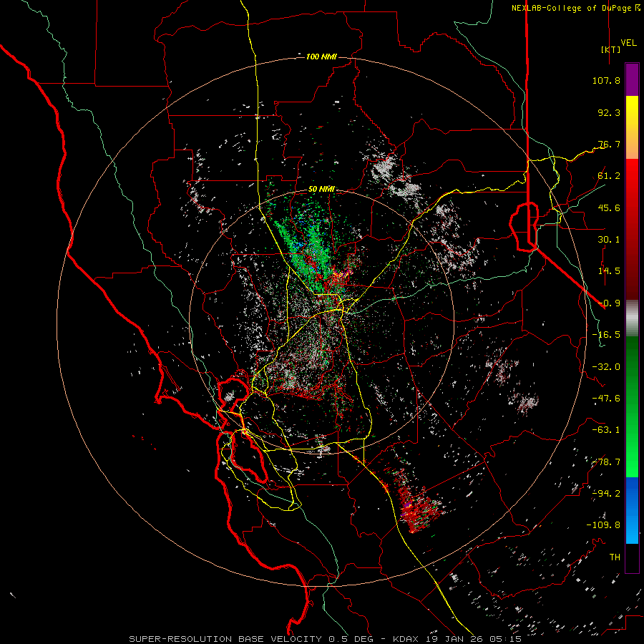Click the 92.3 velocity legend value

609,112
